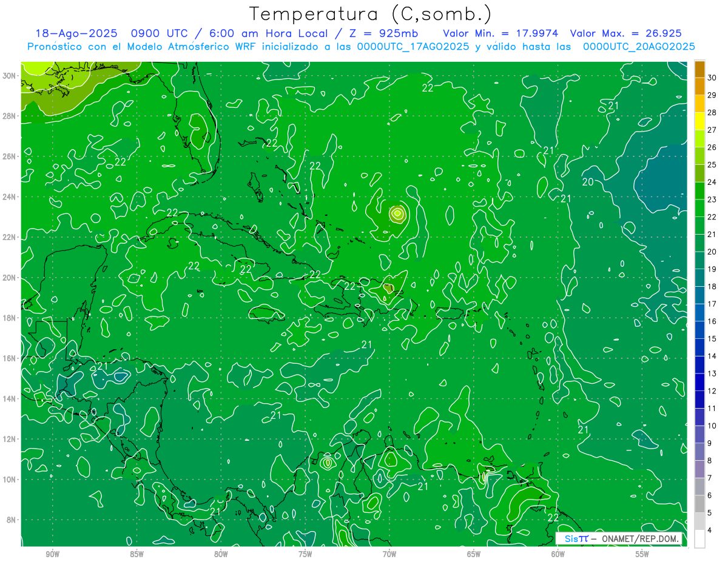Click 'Valor Max. = 26.925' reading

tap(626, 33)
